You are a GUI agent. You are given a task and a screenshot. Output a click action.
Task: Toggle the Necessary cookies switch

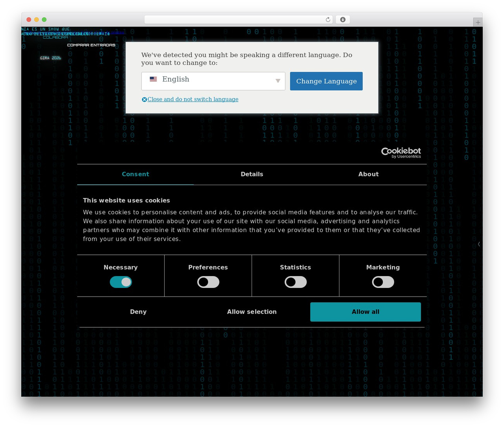(121, 282)
